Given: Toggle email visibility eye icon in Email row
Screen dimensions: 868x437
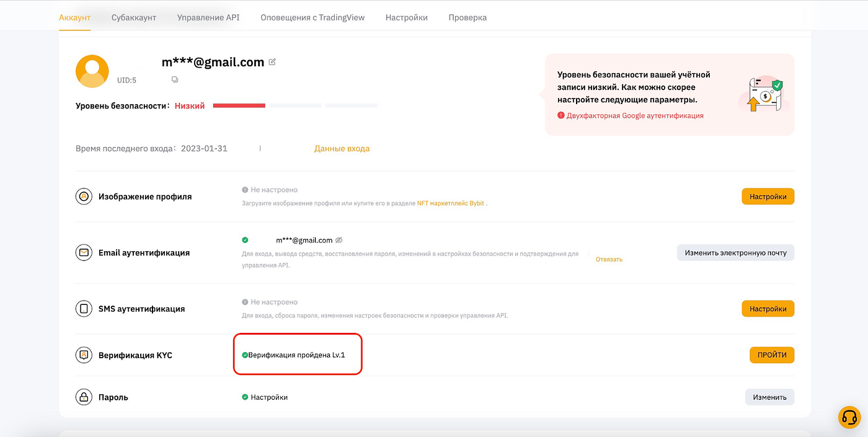Looking at the screenshot, I should [339, 240].
